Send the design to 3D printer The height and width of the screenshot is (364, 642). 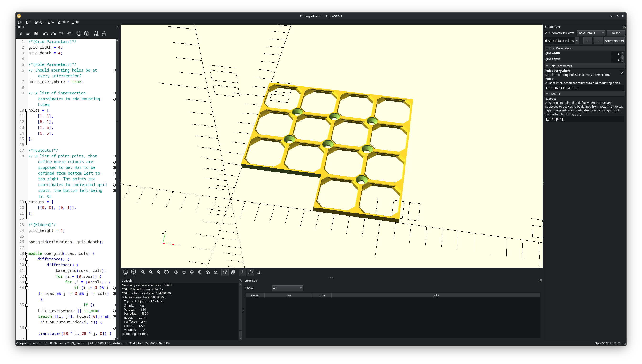click(104, 34)
